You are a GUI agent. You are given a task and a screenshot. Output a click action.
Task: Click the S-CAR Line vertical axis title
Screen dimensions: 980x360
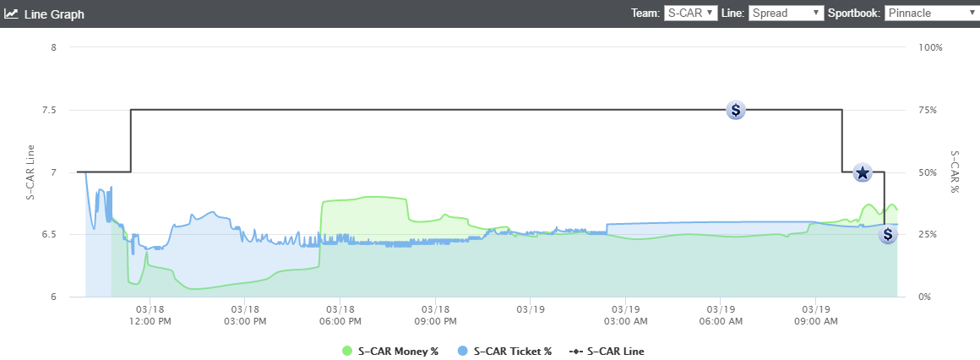click(30, 172)
